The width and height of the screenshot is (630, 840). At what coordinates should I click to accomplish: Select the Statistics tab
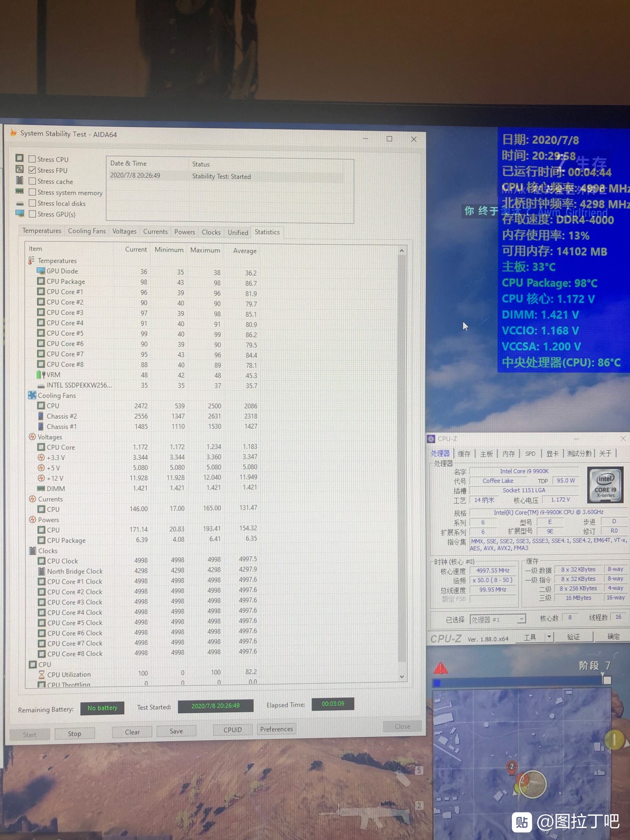click(267, 232)
